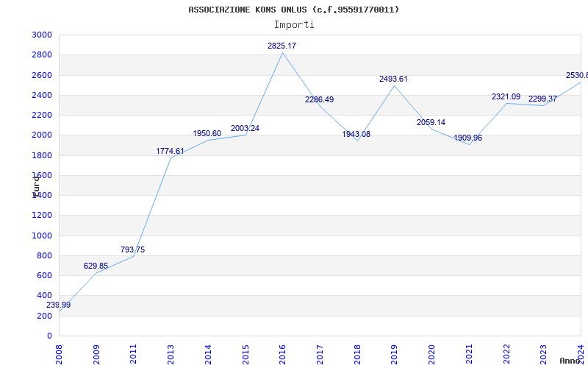Image resolution: width=588 pixels, height=368 pixels.
Task: Click the y-axis value 600
Action: (45, 275)
